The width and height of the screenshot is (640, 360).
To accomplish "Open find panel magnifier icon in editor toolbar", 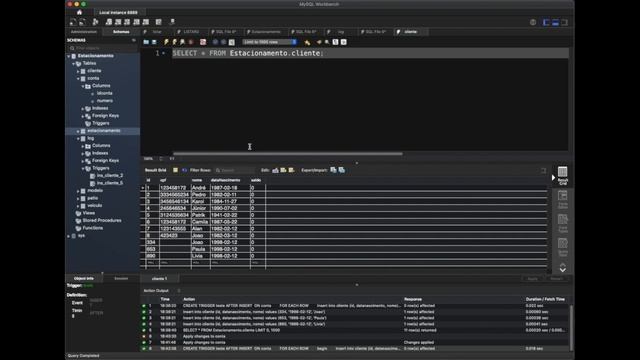I will [327, 42].
